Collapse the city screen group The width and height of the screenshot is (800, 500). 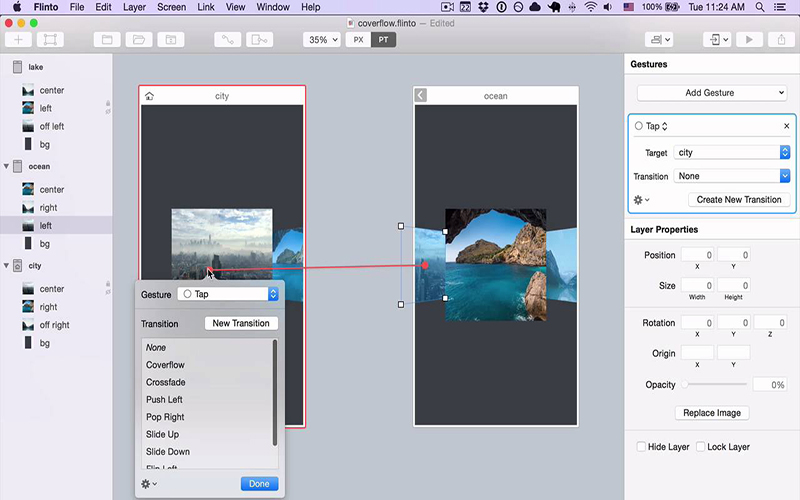[6, 266]
